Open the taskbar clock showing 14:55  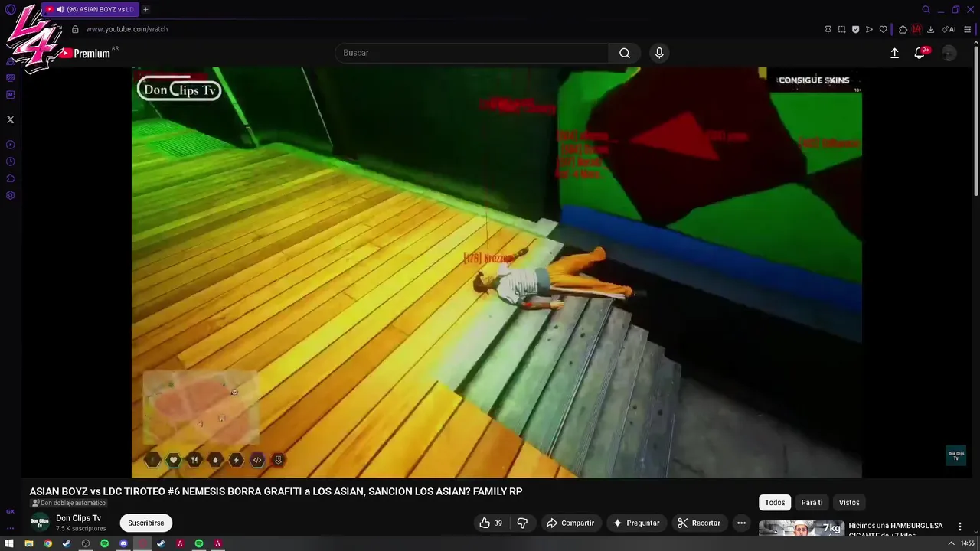coord(968,543)
